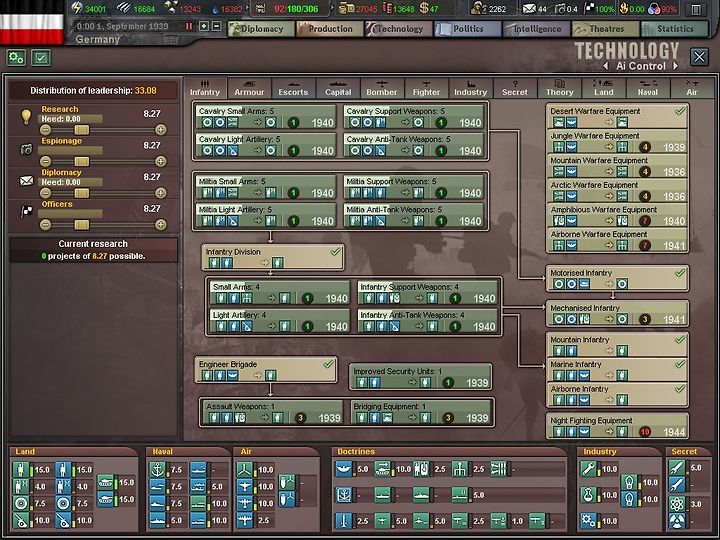This screenshot has height=540, width=720.
Task: Click the anchor icon in Naval theory
Action: (x=158, y=469)
